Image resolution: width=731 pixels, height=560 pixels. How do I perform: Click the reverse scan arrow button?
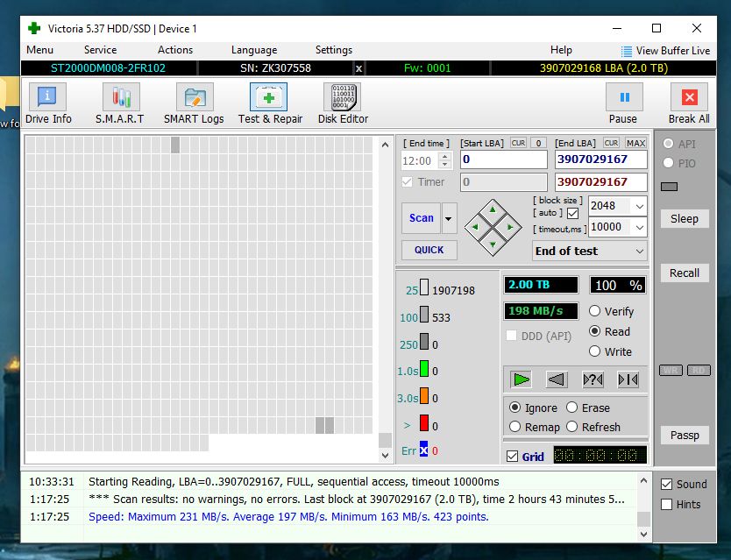pyautogui.click(x=557, y=379)
